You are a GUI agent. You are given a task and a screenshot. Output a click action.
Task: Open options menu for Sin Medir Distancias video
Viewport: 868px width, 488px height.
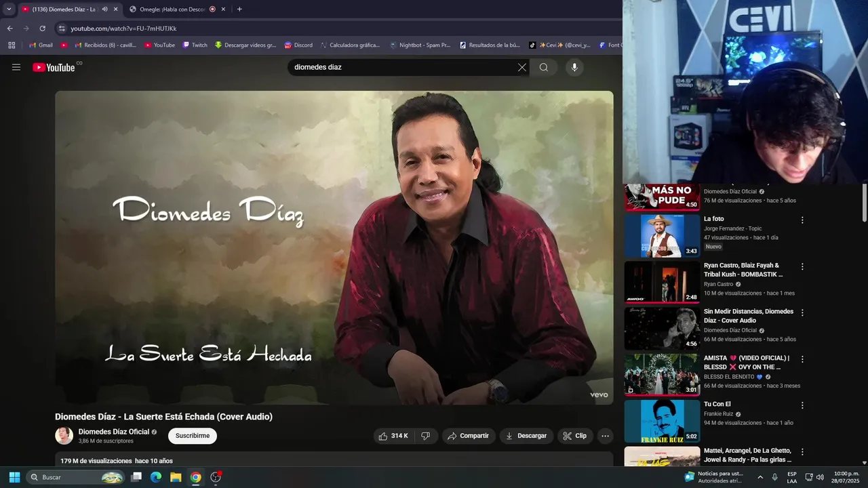tap(802, 313)
